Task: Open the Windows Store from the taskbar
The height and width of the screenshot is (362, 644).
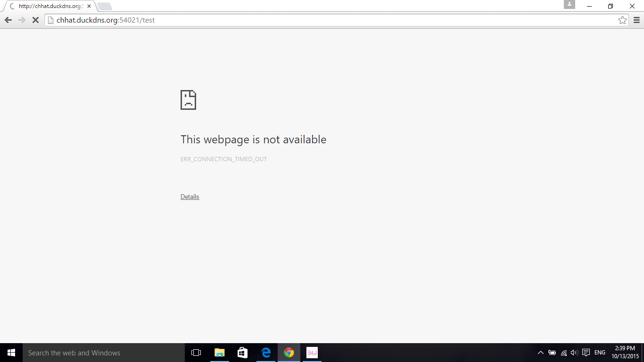Action: [x=243, y=353]
